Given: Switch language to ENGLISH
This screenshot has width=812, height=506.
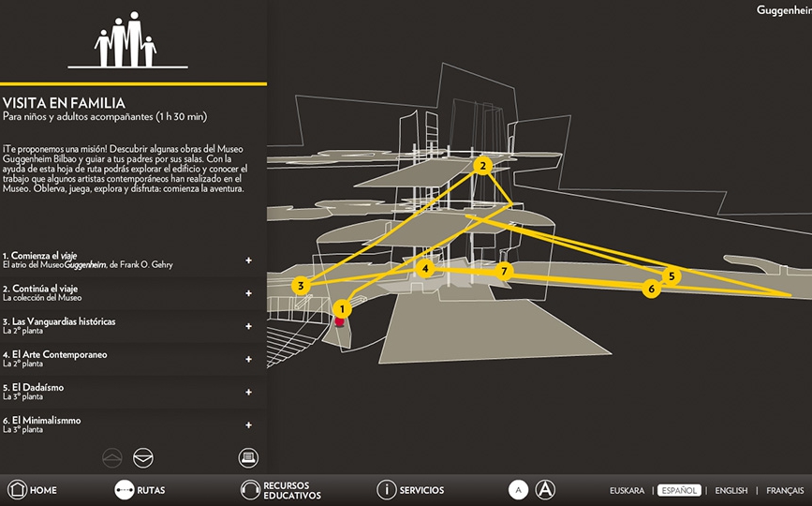Looking at the screenshot, I should (x=731, y=490).
